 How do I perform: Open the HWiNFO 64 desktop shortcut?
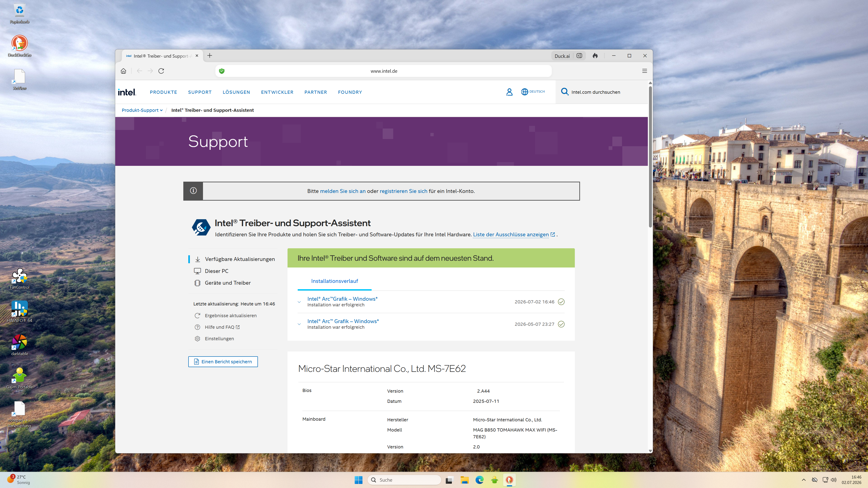tap(19, 312)
